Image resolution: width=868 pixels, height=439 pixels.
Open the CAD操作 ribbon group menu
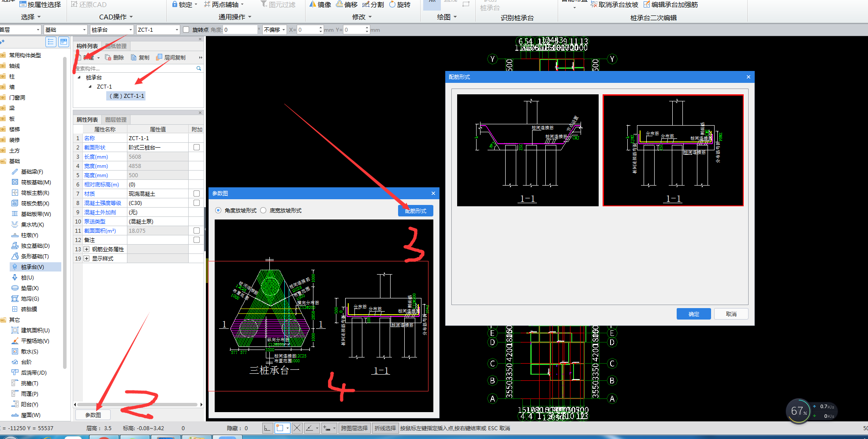click(x=116, y=17)
